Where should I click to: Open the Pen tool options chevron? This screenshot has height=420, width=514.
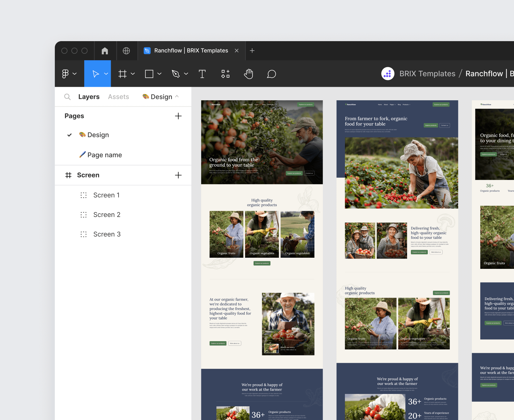coord(186,74)
